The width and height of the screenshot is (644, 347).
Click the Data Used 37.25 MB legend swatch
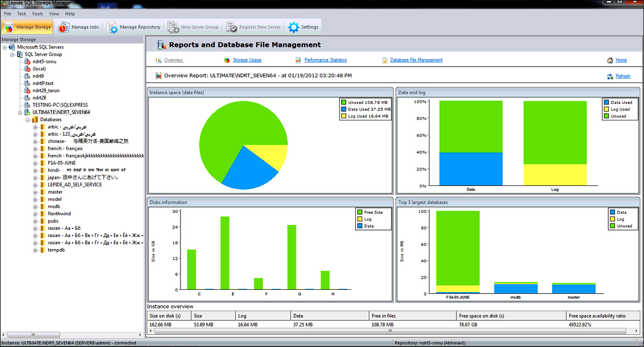pyautogui.click(x=343, y=109)
